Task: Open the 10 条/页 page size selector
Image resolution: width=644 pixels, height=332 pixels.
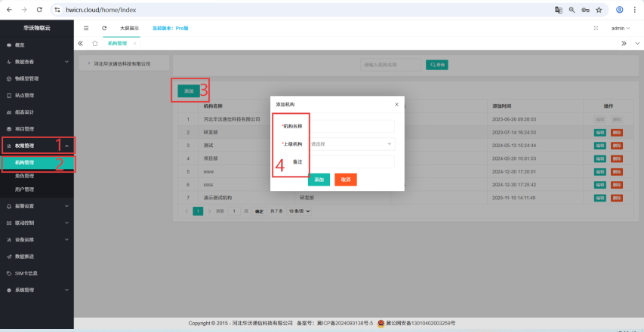Action: tap(301, 211)
